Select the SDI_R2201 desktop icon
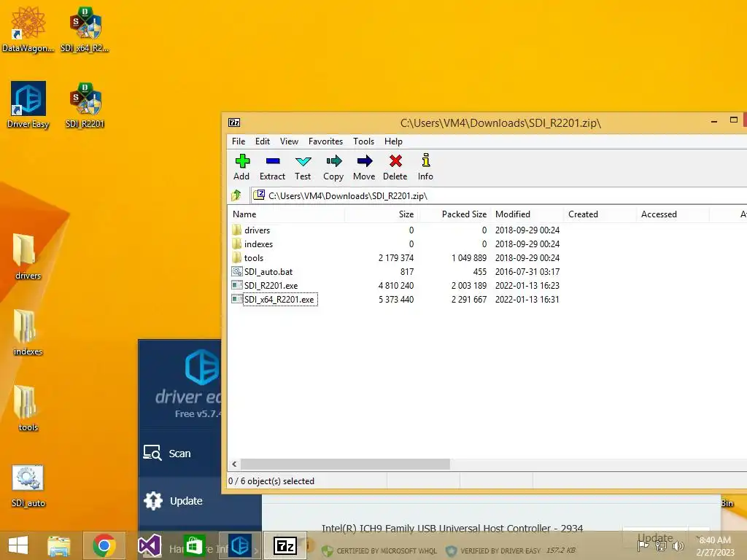 (85, 105)
